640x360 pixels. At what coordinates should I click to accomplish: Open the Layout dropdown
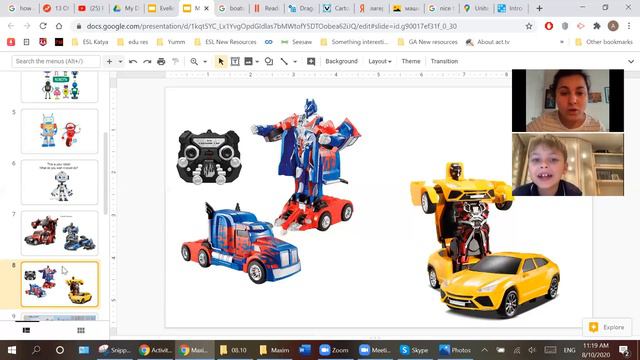pos(380,62)
